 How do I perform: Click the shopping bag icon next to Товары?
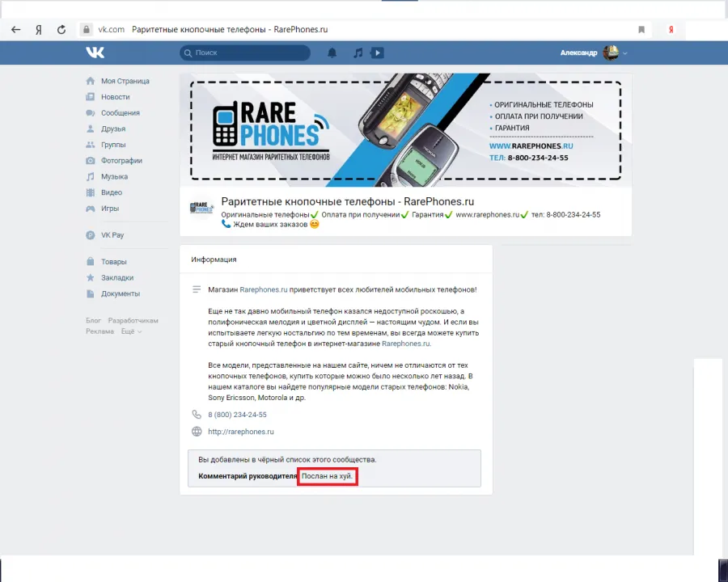point(90,262)
